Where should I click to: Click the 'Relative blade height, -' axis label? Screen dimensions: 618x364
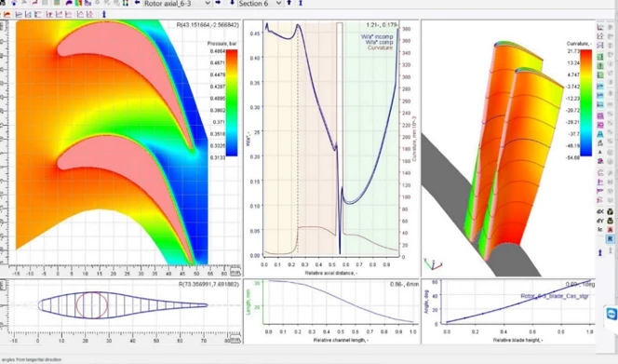(517, 340)
